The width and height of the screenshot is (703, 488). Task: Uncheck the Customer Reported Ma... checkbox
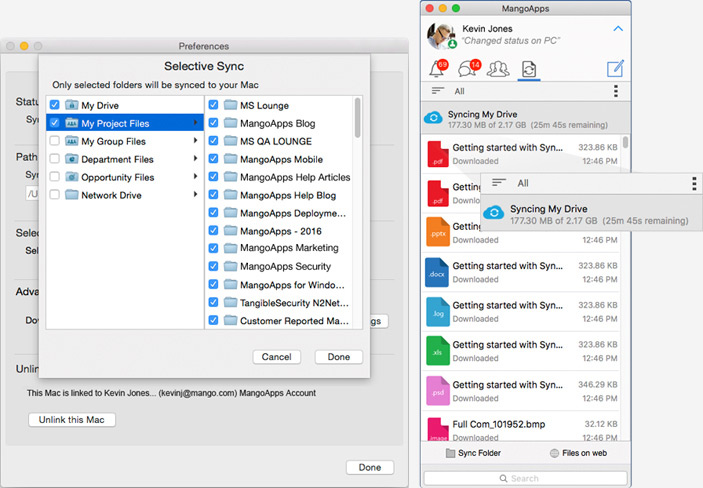tap(213, 320)
